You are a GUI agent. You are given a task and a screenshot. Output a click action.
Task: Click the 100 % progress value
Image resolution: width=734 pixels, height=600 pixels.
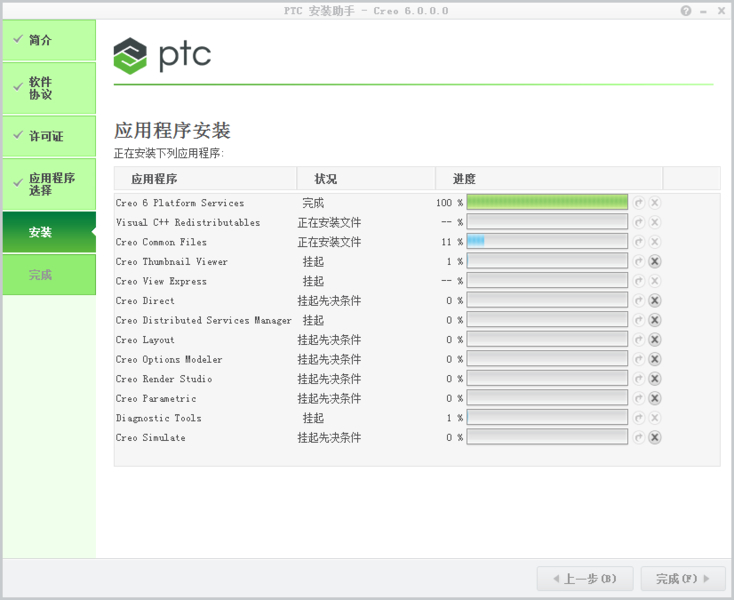coord(449,203)
